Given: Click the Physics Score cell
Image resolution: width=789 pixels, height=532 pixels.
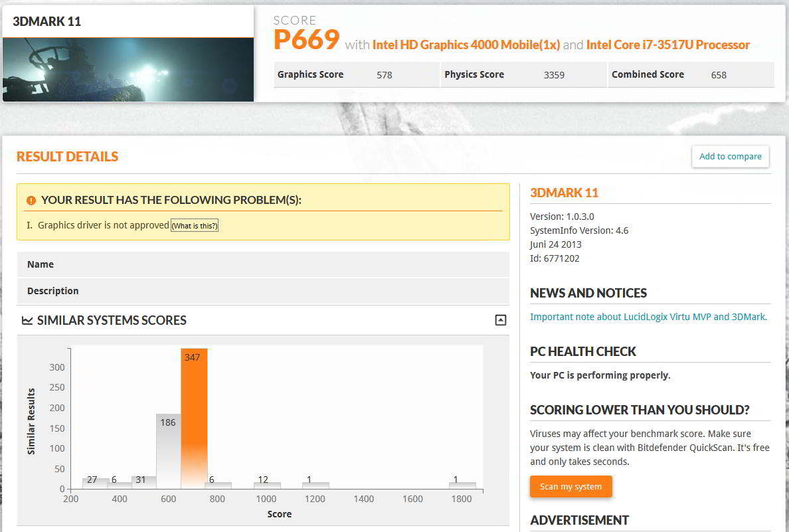Looking at the screenshot, I should (x=523, y=74).
